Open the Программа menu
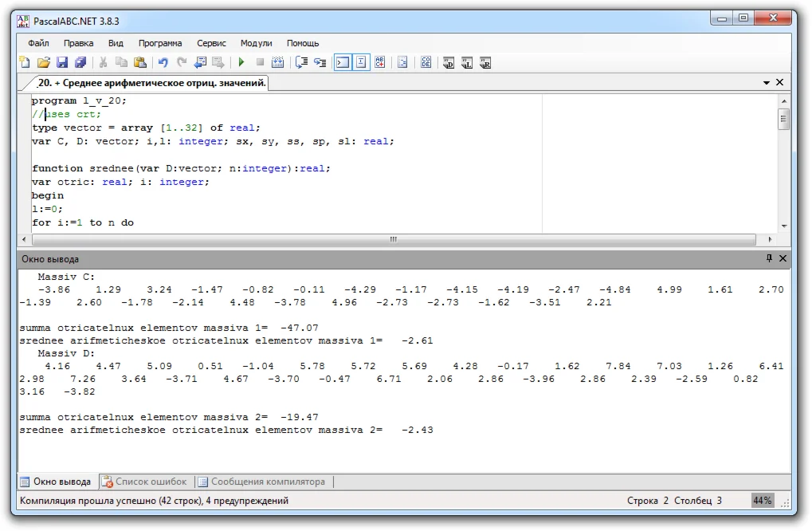The height and width of the screenshot is (531, 812). [x=160, y=43]
